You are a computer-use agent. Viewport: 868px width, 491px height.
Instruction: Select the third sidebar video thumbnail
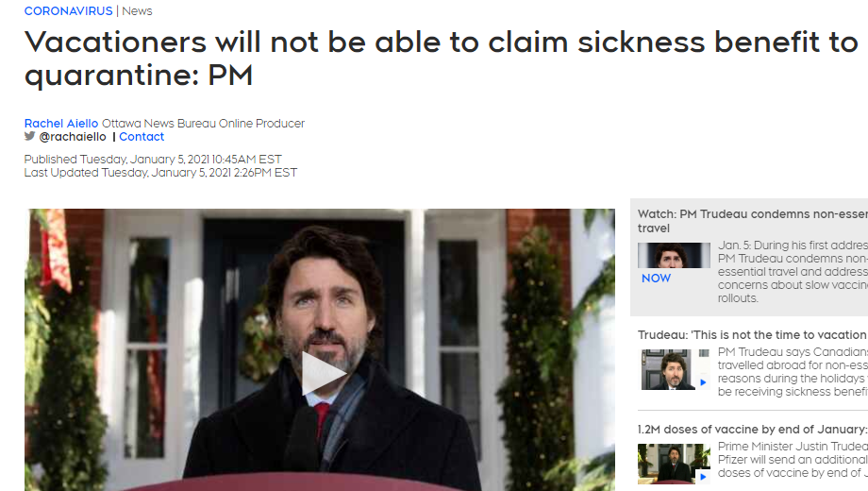(674, 464)
